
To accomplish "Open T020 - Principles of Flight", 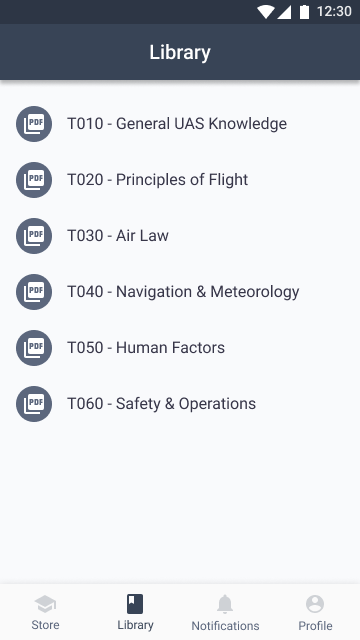I will 180,180.
